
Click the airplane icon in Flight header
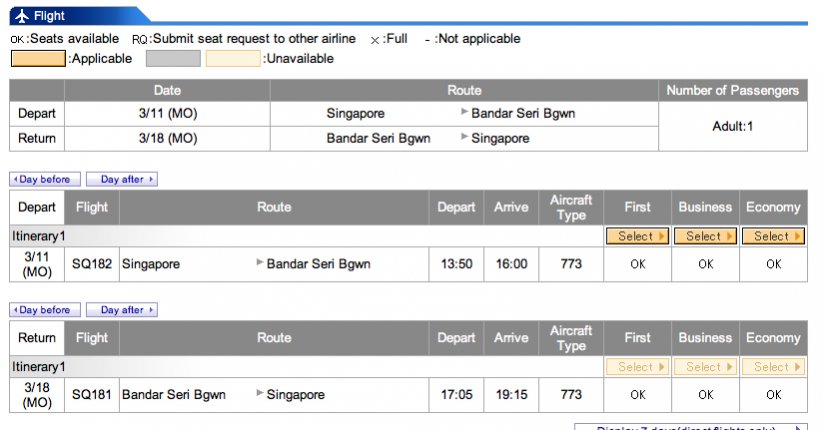[22, 15]
